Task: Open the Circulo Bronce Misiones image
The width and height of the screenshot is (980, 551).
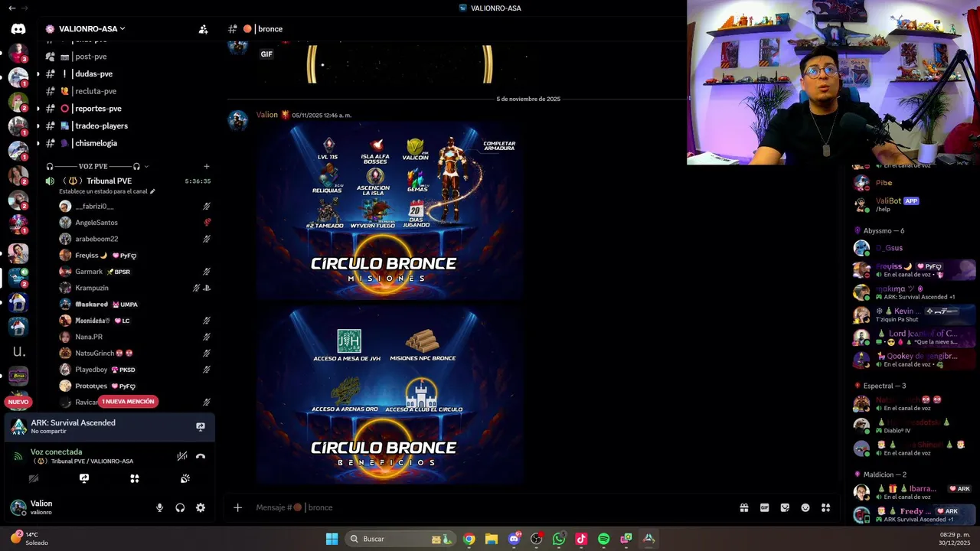Action: click(x=390, y=210)
